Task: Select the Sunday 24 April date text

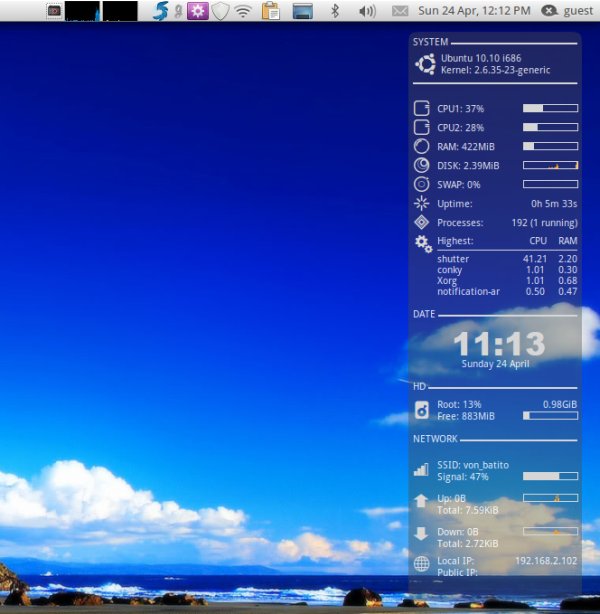Action: [495, 364]
